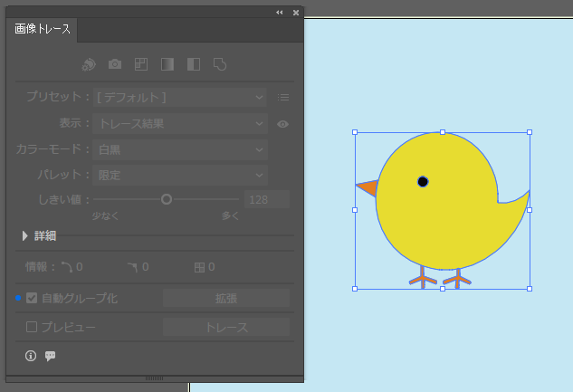
Task: Click the しきい値 value field showing 128
Action: pyautogui.click(x=267, y=199)
